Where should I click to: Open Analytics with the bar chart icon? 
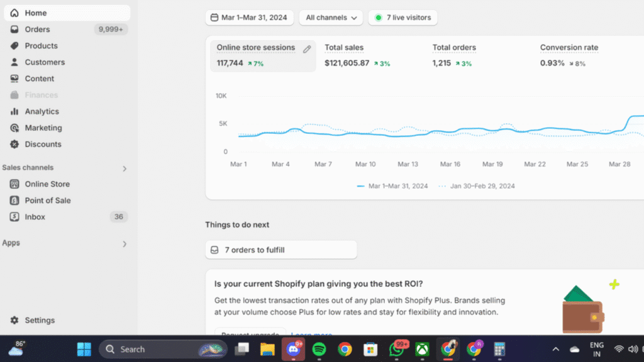pos(14,111)
